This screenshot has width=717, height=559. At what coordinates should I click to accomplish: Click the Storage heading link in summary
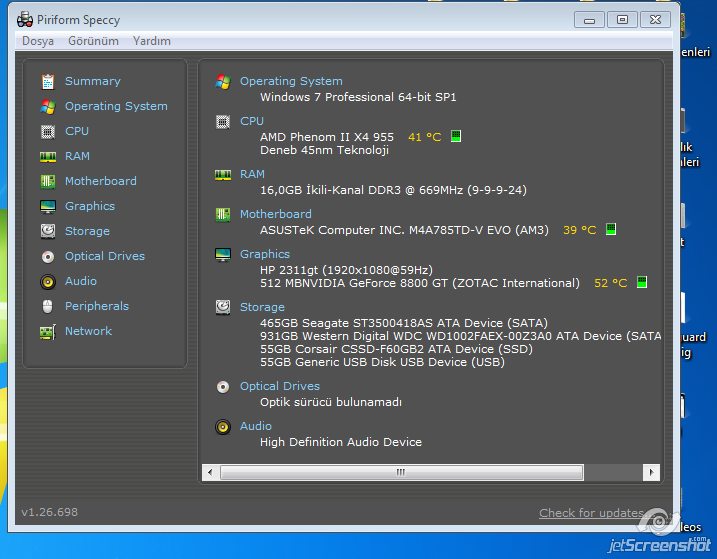[262, 307]
